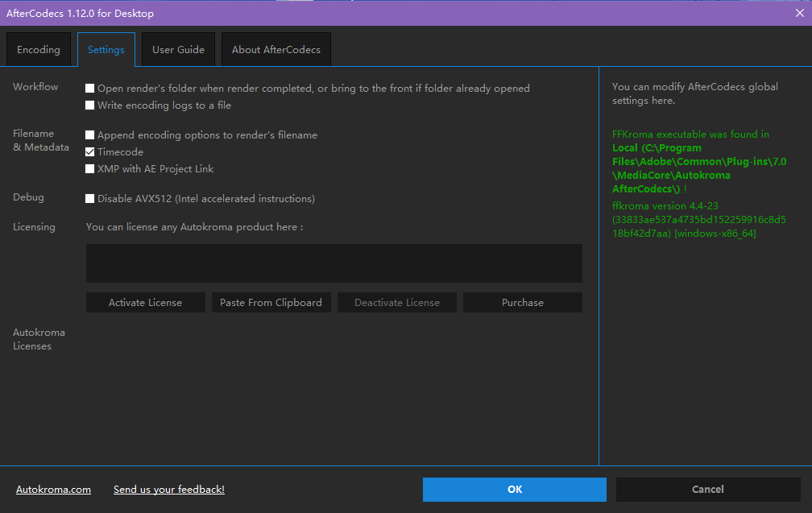Click the Autokroma Licenses section label
The image size is (812, 513).
pyautogui.click(x=39, y=338)
